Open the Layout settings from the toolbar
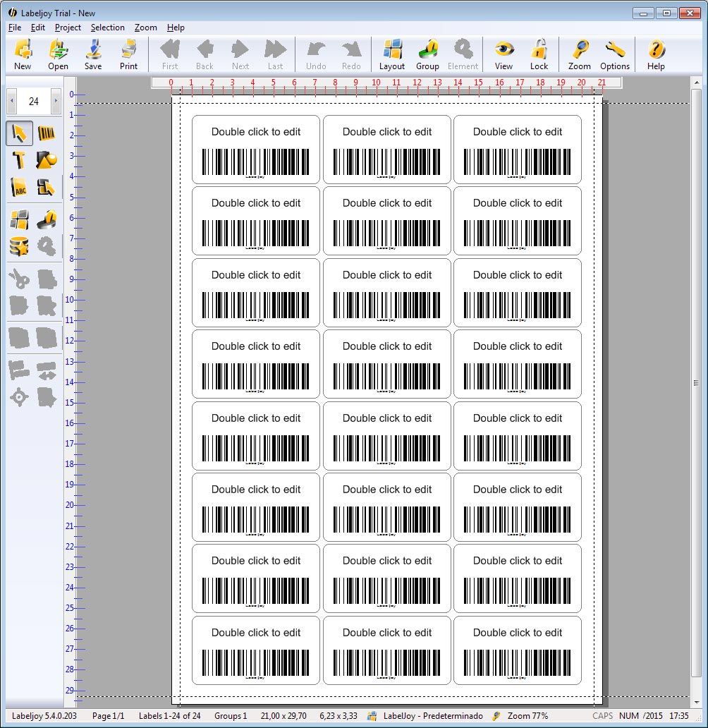This screenshot has height=728, width=708. click(x=392, y=54)
